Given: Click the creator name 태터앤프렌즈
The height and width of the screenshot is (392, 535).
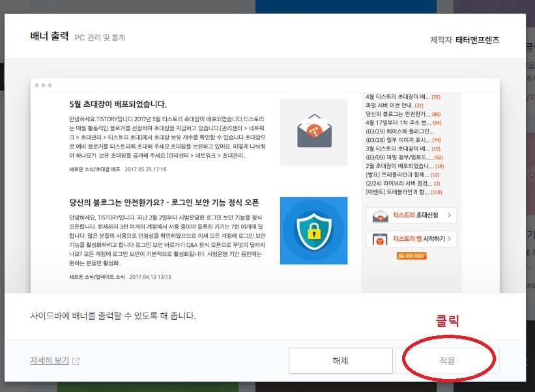Looking at the screenshot, I should coord(478,40).
